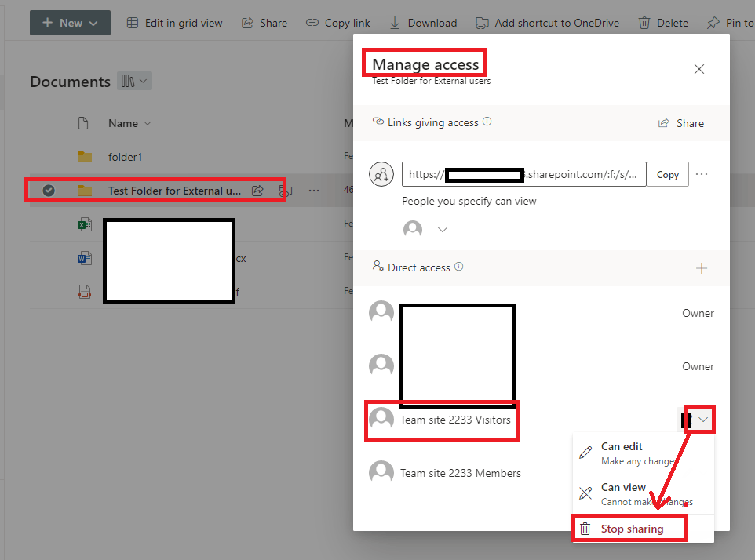Click the file type column header icon
This screenshot has width=755, height=560.
click(83, 123)
